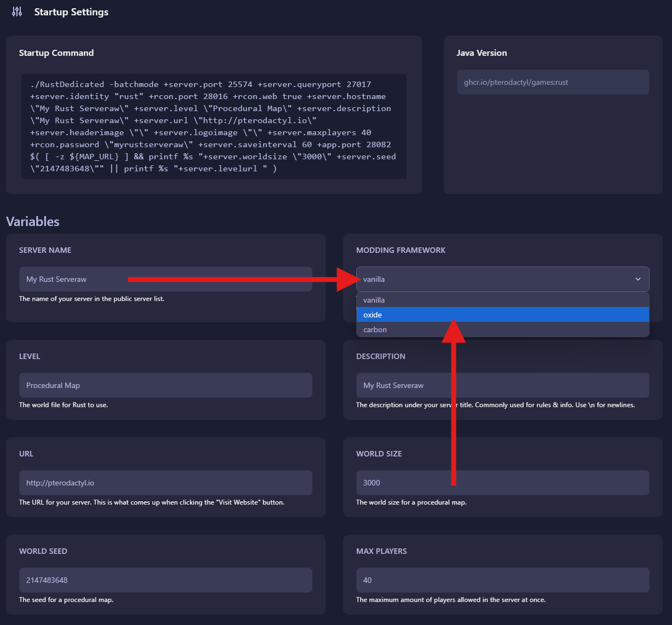
Task: Select the URL field containing http://pterodactyl.io
Action: point(165,482)
